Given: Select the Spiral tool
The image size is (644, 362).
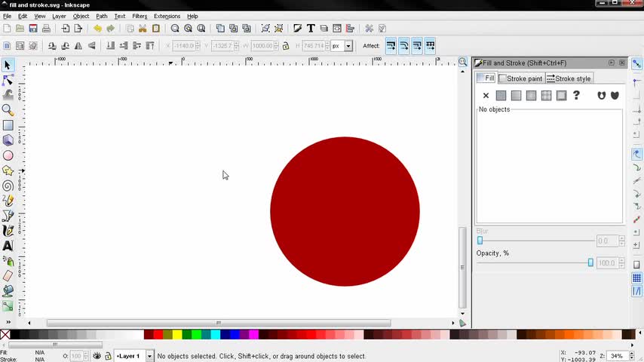Looking at the screenshot, I should point(8,186).
